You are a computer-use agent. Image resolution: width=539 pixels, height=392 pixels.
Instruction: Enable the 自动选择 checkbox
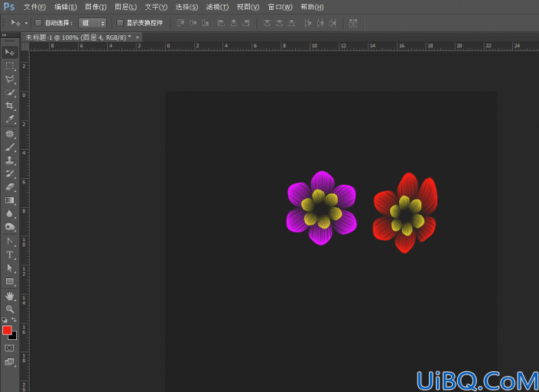click(38, 23)
